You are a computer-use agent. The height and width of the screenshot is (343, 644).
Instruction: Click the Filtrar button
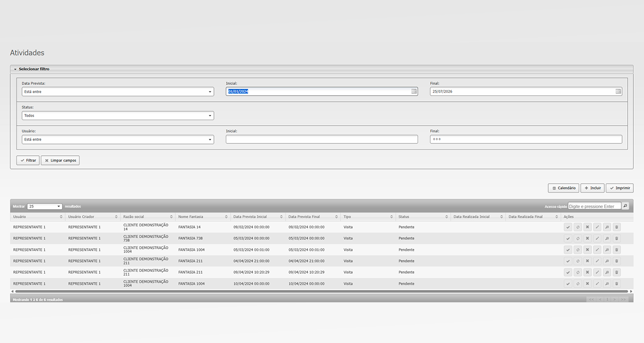pyautogui.click(x=28, y=160)
